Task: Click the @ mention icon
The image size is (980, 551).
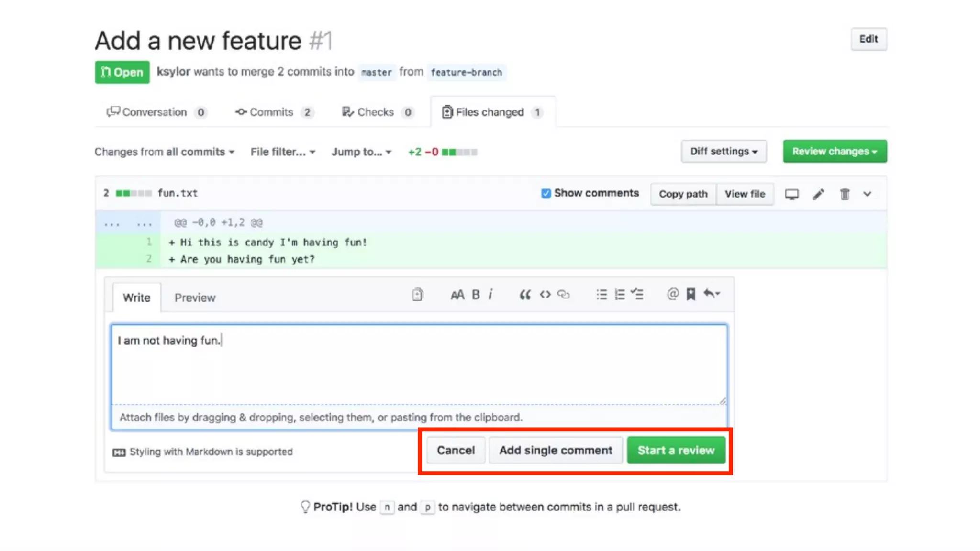Action: point(672,294)
